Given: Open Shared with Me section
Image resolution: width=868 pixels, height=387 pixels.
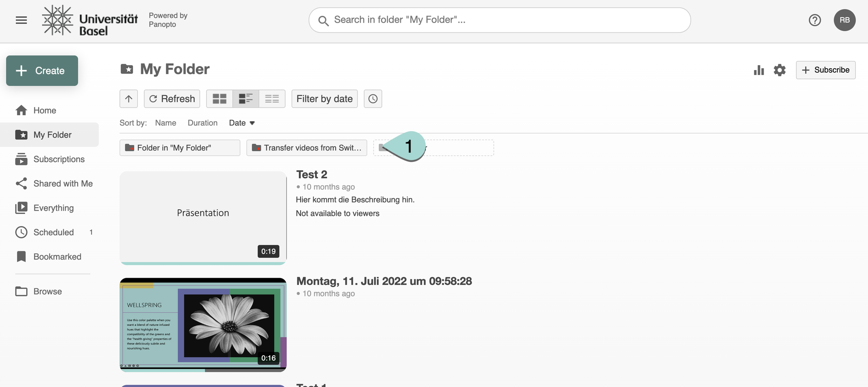Looking at the screenshot, I should point(63,184).
